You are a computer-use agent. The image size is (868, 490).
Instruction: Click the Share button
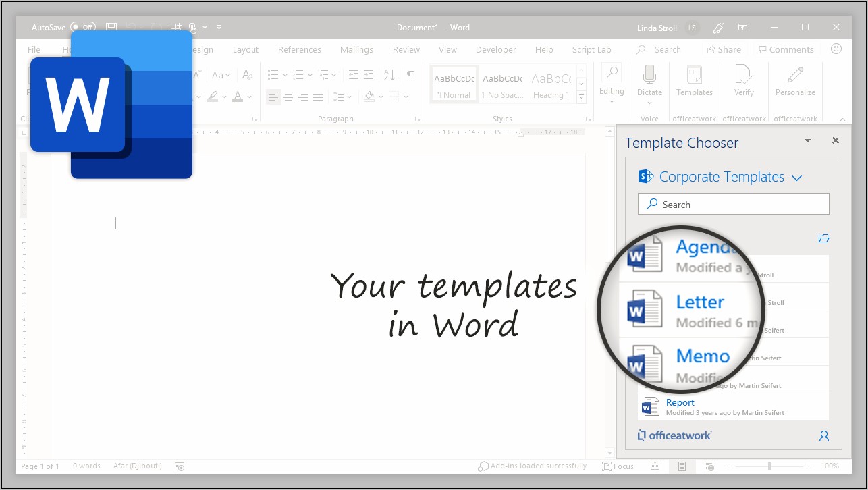coord(724,49)
